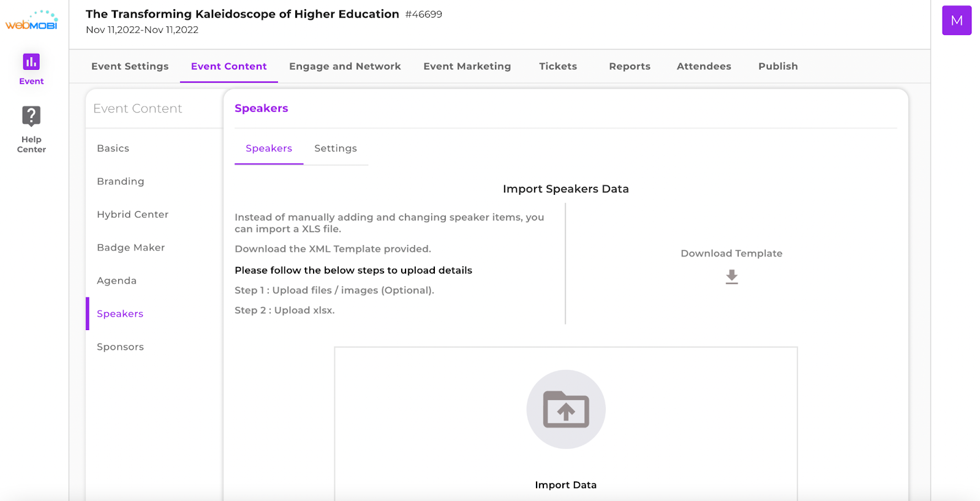Switch to Event Settings tab
The width and height of the screenshot is (980, 501).
(130, 66)
